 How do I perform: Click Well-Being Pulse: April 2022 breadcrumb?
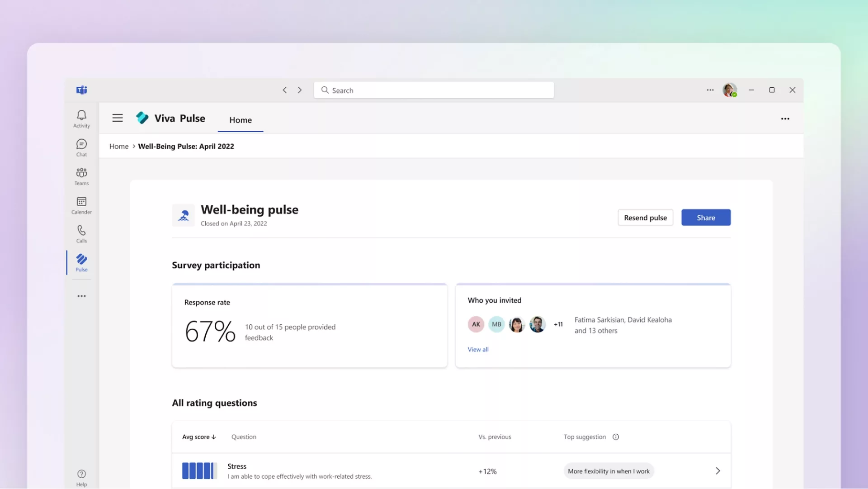point(186,147)
